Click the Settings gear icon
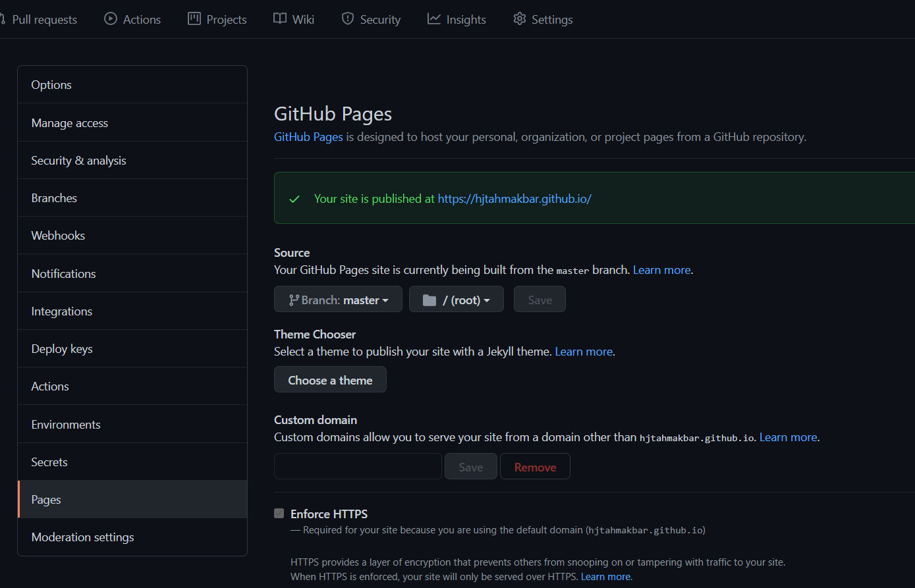This screenshot has width=915, height=588. coord(520,19)
